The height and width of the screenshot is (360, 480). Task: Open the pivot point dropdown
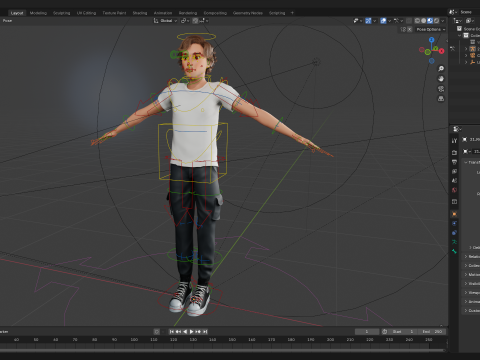185,21
